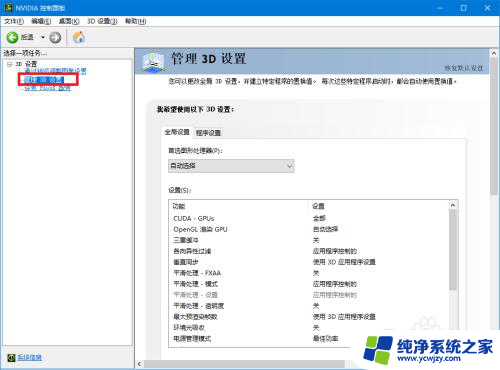Select the 最大预渲染帧数 row

(x=309, y=317)
